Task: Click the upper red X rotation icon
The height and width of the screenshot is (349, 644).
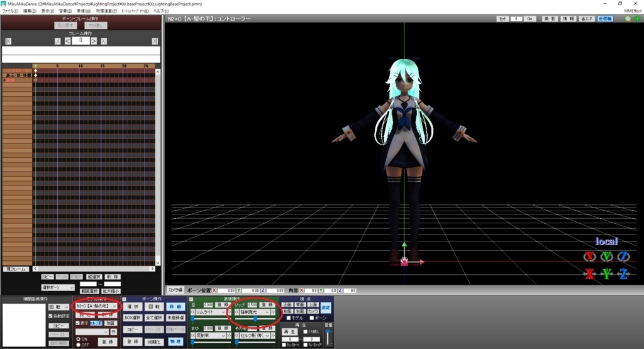Action: 590,257
